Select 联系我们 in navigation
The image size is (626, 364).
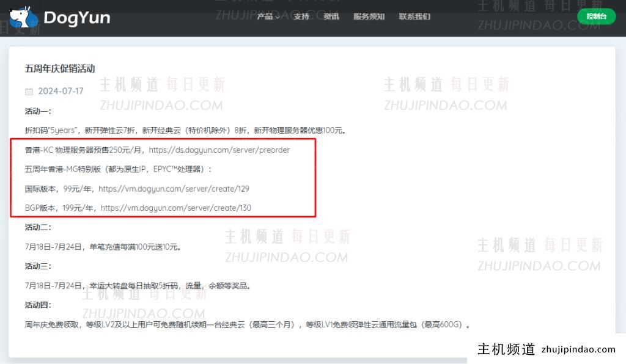(414, 16)
